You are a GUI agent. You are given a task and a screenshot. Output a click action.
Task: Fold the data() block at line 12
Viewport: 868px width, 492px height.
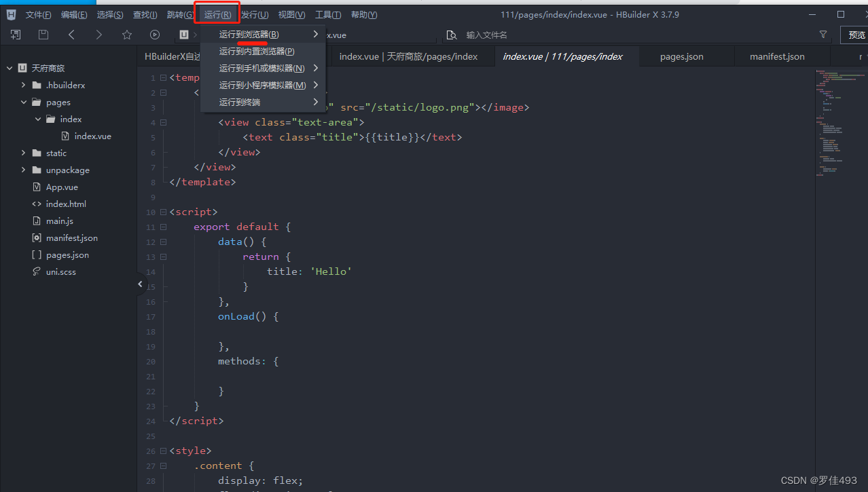point(163,242)
